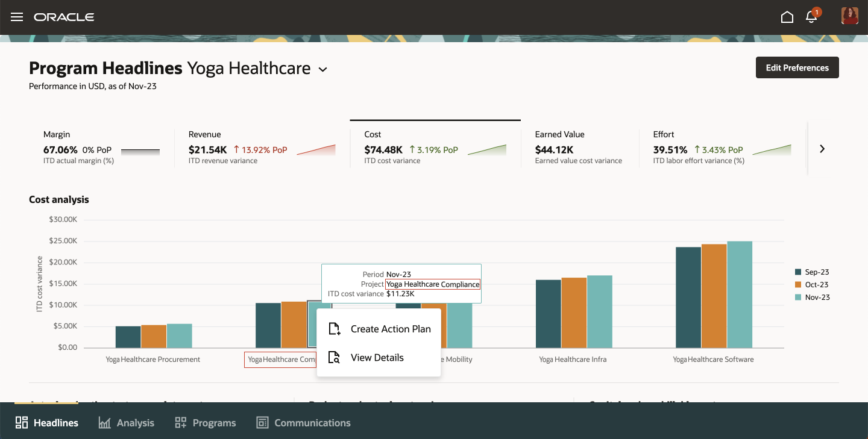Open the hamburger navigation menu

(17, 17)
